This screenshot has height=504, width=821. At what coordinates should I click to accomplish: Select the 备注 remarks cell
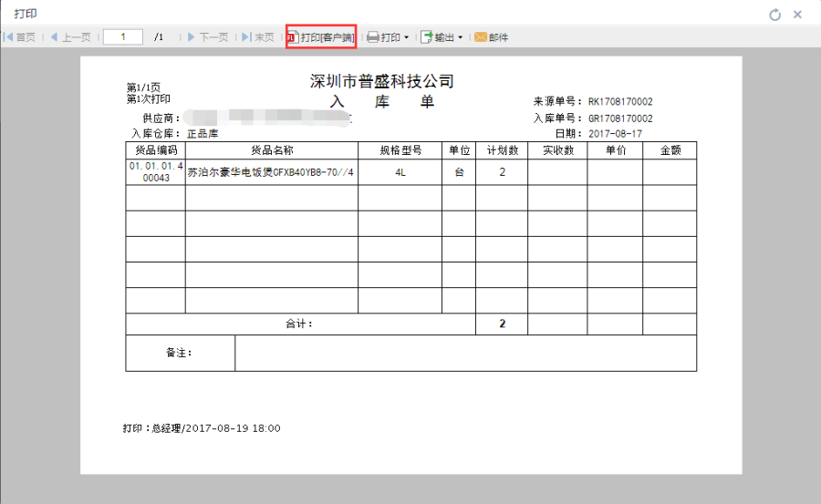[x=180, y=353]
